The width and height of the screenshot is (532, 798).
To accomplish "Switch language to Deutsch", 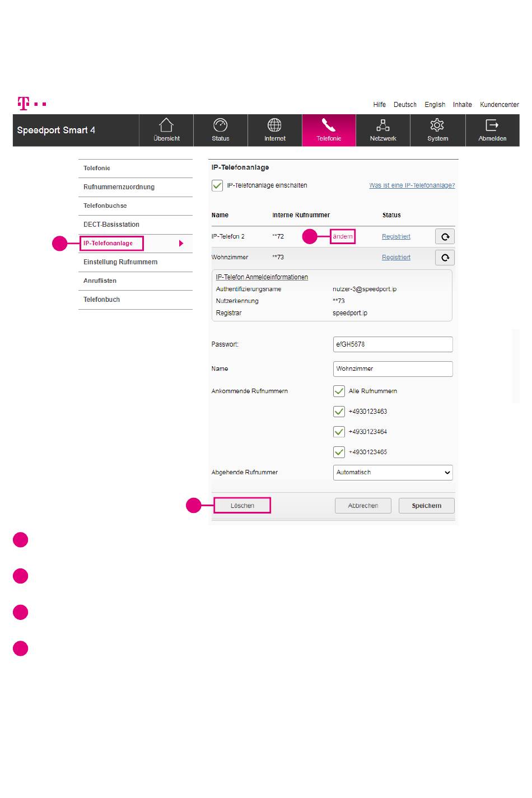I will [405, 105].
